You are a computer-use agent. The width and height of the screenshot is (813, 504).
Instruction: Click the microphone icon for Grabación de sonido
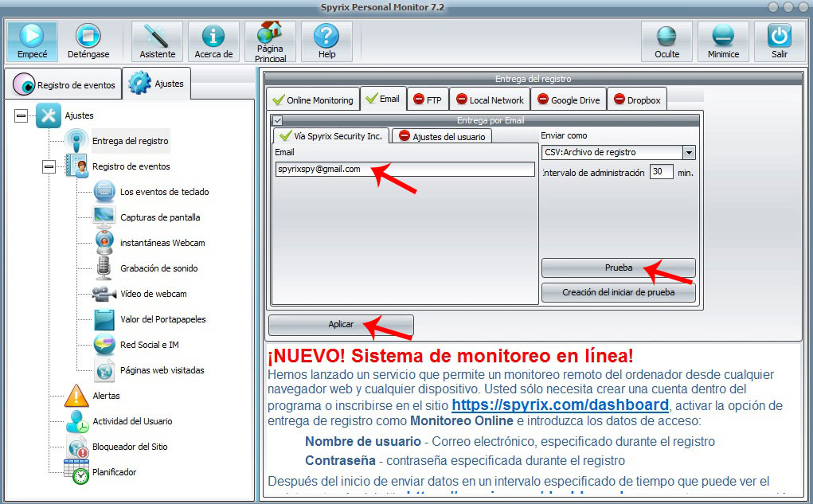[x=104, y=268]
